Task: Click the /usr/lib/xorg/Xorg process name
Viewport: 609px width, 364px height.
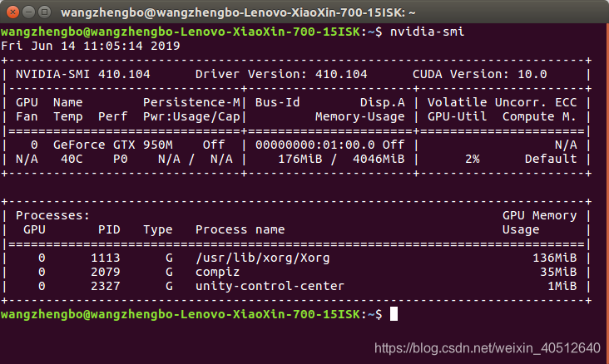Action: (x=263, y=258)
